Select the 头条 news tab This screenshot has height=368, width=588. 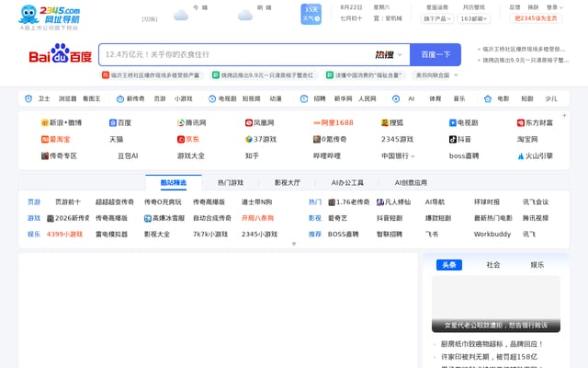449,265
